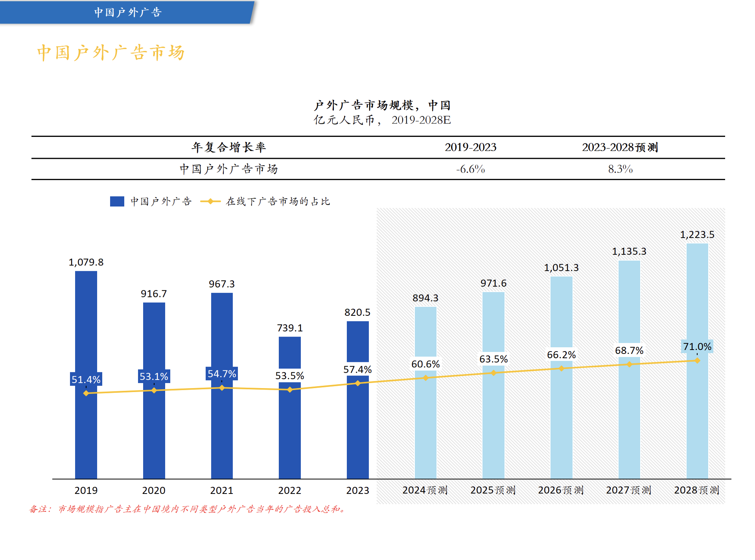755x560 pixels.
Task: Click the 51.4% data label
Action: (x=86, y=379)
